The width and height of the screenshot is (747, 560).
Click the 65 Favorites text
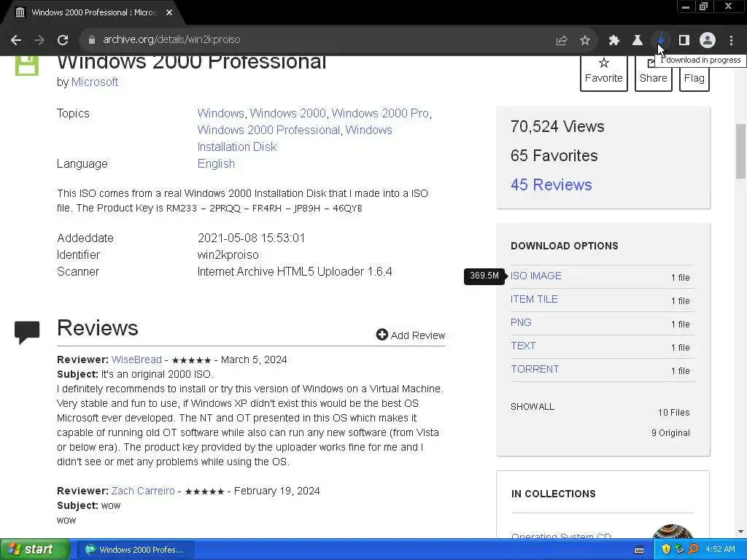click(554, 156)
